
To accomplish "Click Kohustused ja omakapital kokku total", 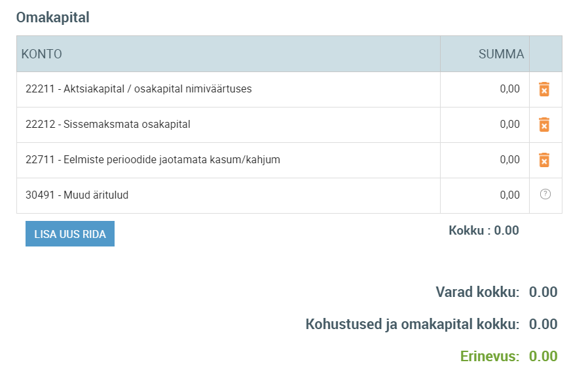I will pyautogui.click(x=543, y=324).
